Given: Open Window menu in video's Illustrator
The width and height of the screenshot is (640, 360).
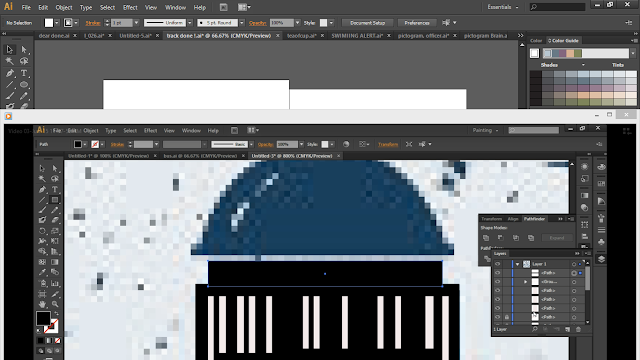Looking at the screenshot, I should pos(191,131).
